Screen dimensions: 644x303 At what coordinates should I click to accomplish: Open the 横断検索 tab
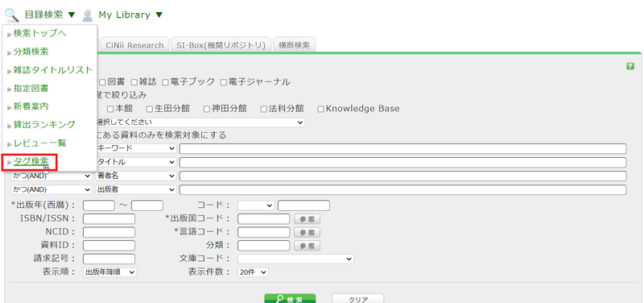tap(294, 45)
